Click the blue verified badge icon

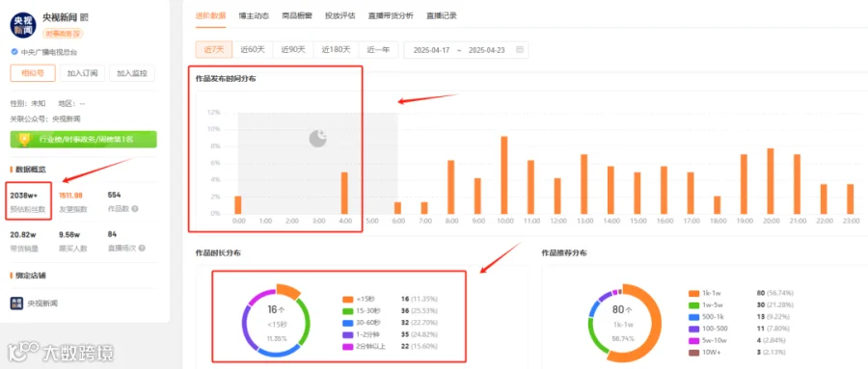pos(14,52)
